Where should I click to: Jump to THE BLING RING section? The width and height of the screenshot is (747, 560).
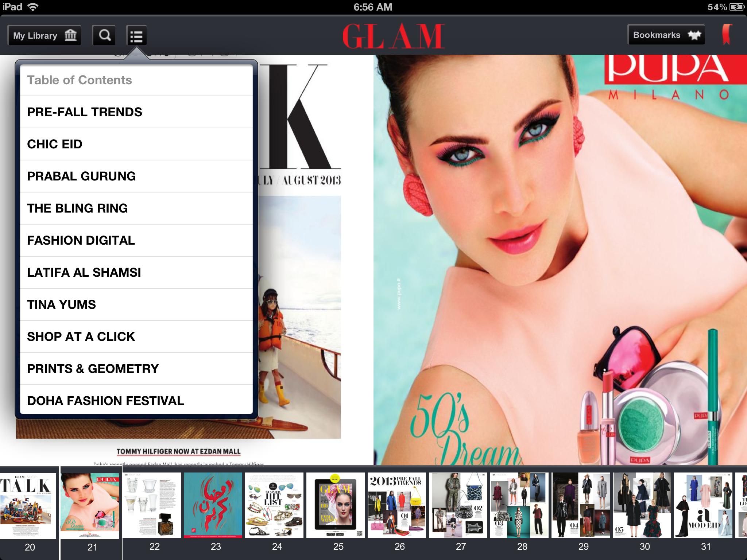point(77,208)
